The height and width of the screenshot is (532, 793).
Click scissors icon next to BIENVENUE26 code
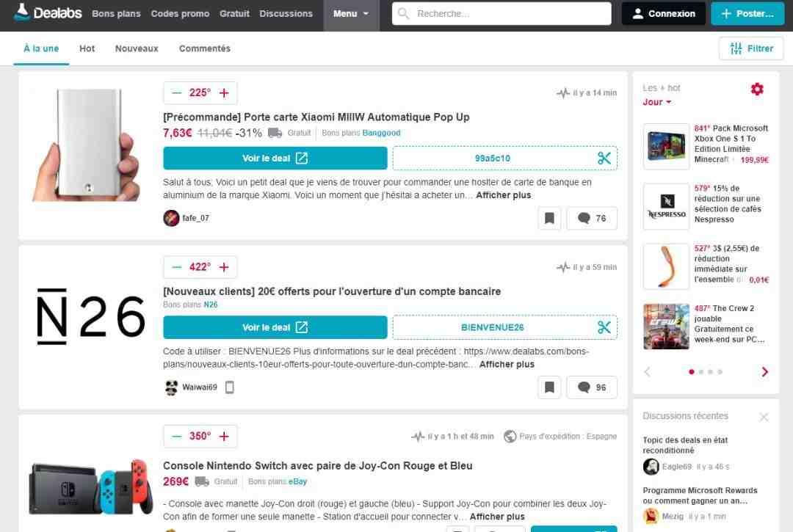(604, 327)
